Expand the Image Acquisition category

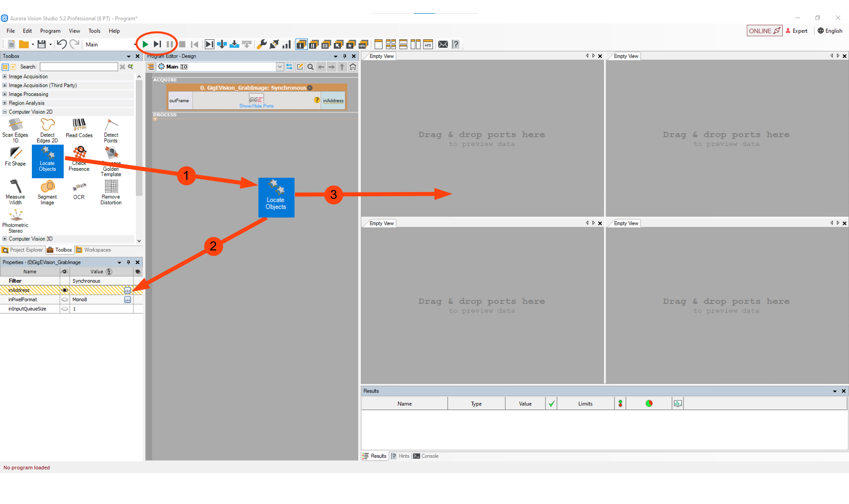coord(5,76)
